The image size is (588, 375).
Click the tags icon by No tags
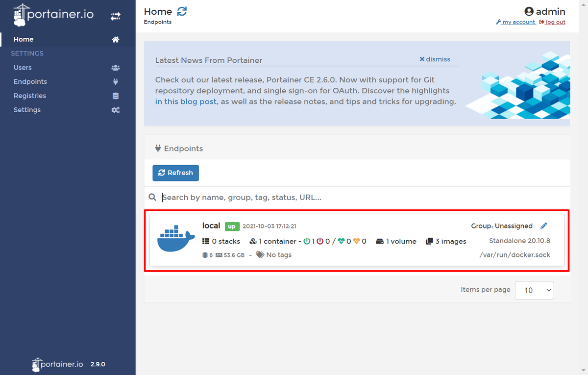(260, 255)
